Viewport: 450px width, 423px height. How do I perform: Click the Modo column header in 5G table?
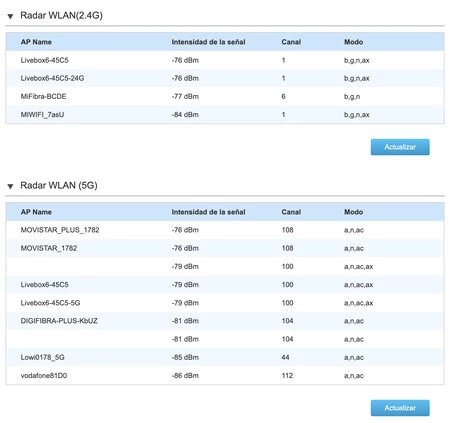pos(353,212)
